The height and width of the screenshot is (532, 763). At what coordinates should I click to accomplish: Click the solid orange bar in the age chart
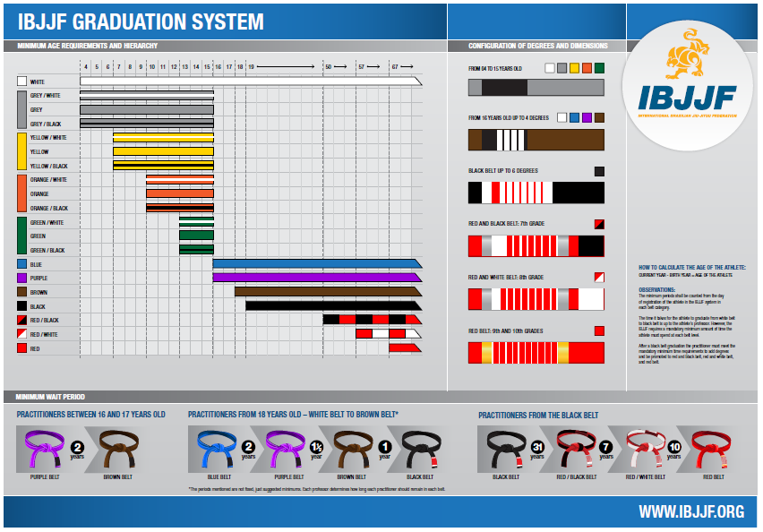(180, 193)
